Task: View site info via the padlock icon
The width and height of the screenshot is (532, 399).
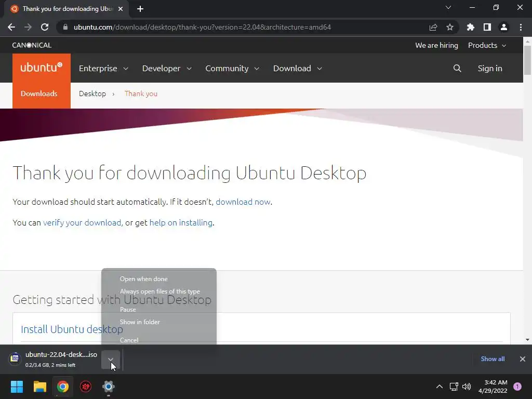Action: 65,27
